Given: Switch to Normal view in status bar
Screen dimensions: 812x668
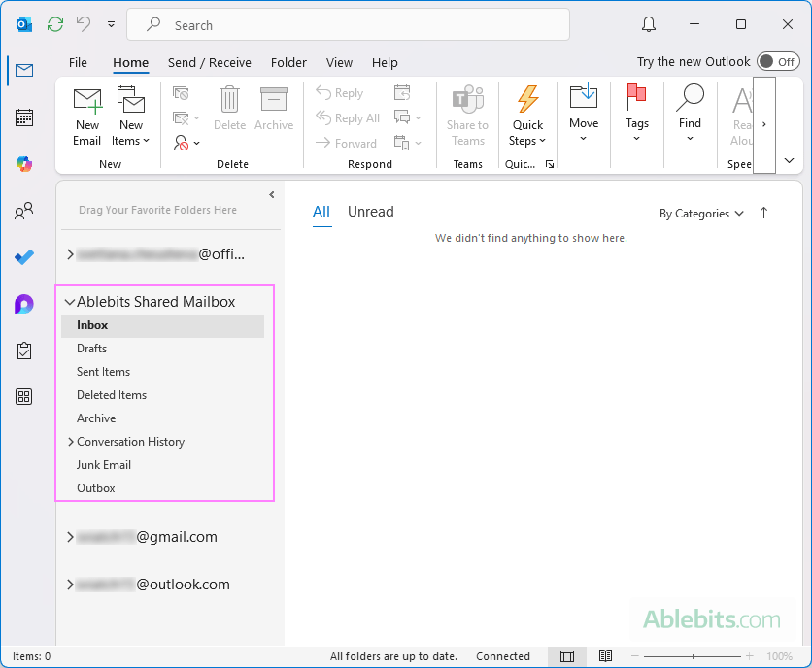Looking at the screenshot, I should pyautogui.click(x=567, y=656).
